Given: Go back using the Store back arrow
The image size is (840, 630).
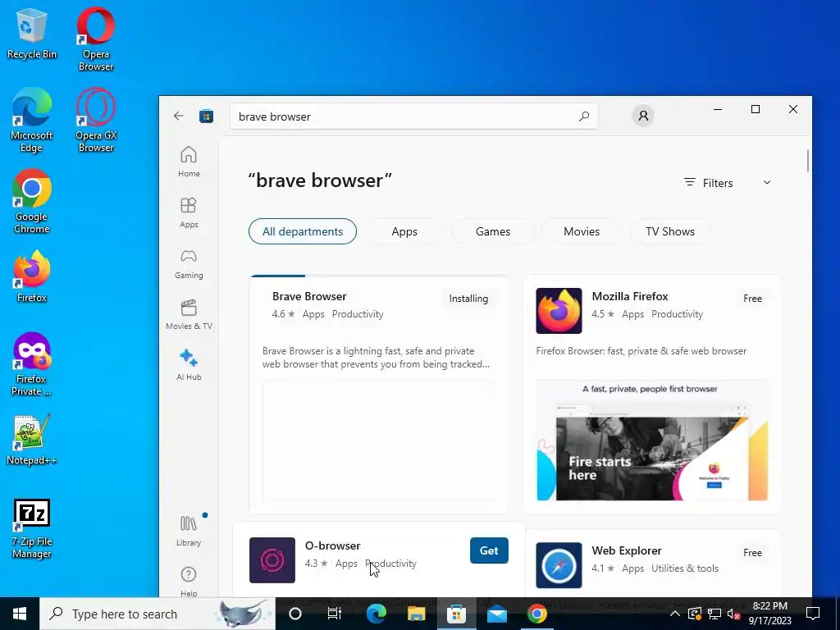Looking at the screenshot, I should (178, 116).
